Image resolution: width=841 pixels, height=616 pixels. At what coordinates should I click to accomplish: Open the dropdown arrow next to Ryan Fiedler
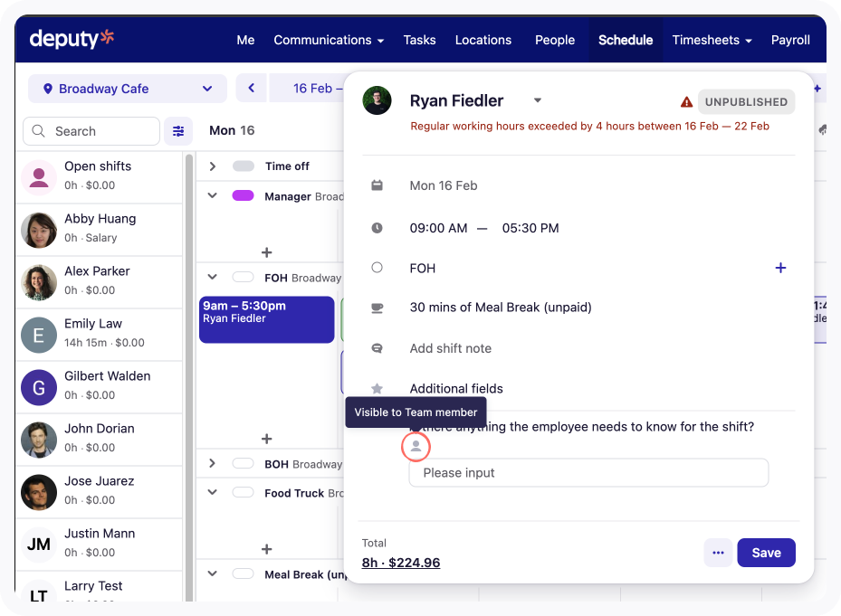click(537, 100)
